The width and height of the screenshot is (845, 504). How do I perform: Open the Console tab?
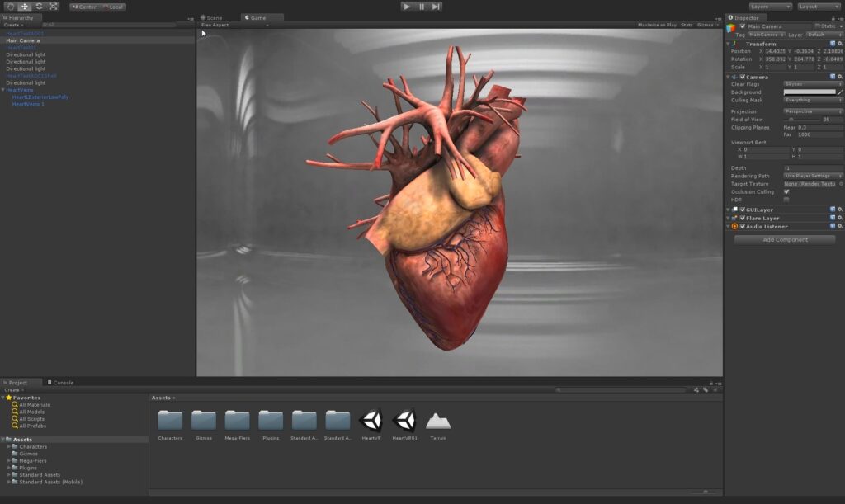click(x=63, y=383)
